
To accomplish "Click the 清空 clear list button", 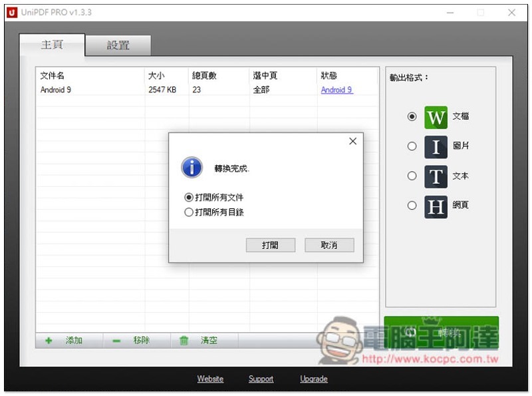I will pyautogui.click(x=204, y=340).
